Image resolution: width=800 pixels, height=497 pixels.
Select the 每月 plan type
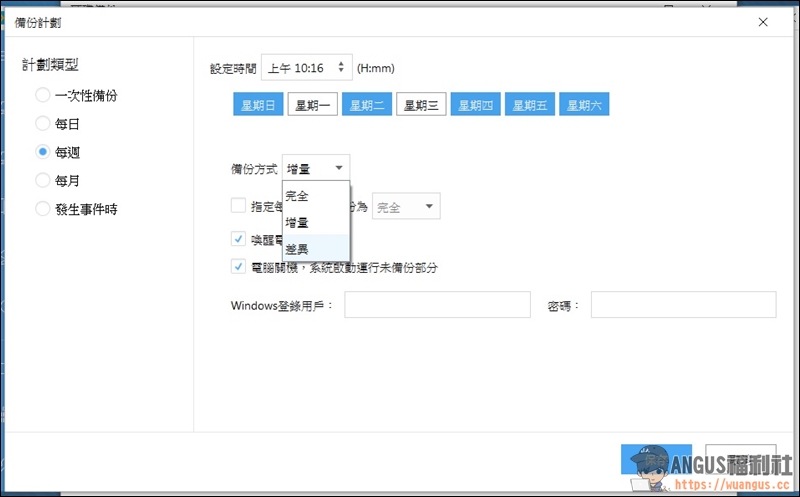(x=42, y=180)
